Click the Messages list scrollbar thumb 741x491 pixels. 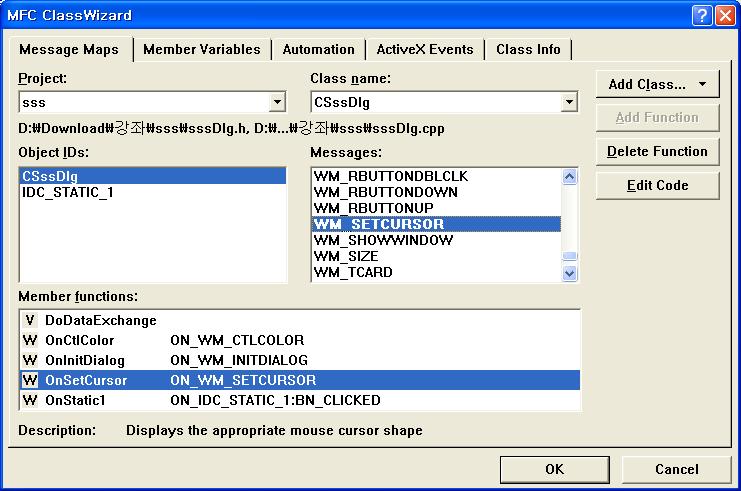click(569, 256)
